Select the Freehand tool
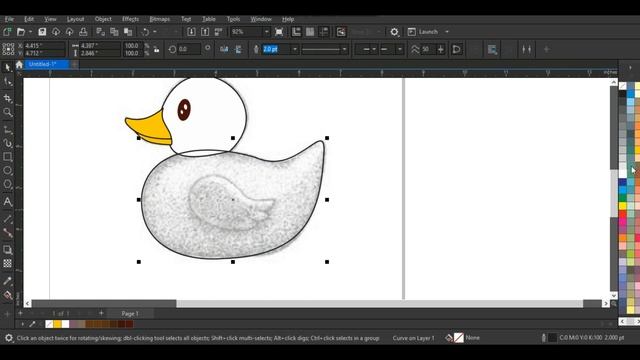Image resolution: width=640 pixels, height=360 pixels. tap(7, 130)
